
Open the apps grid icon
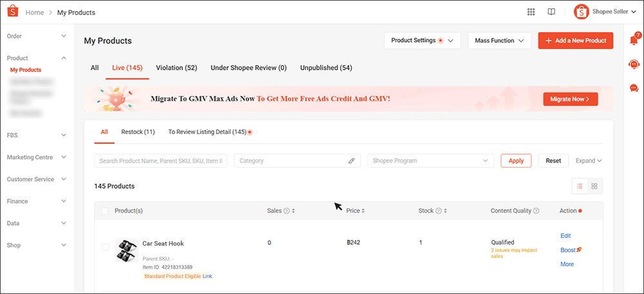click(531, 12)
